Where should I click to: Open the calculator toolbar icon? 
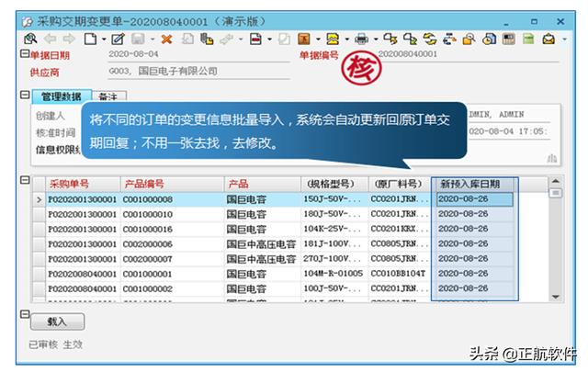click(x=508, y=39)
